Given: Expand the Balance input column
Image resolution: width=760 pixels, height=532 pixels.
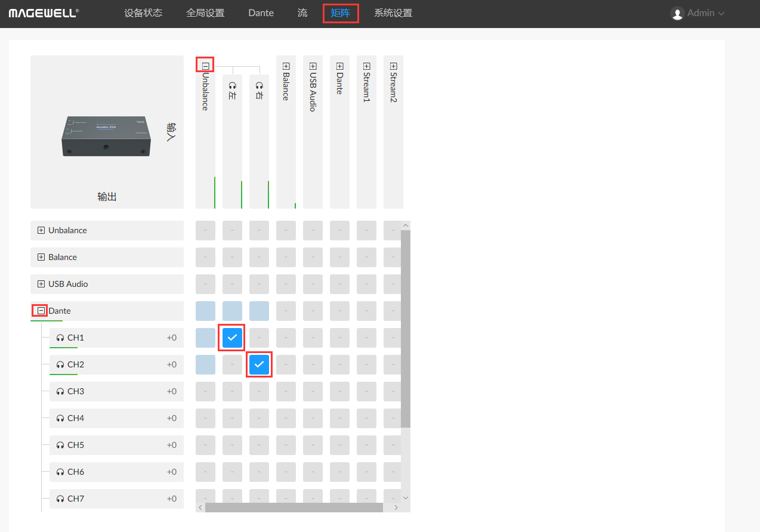Looking at the screenshot, I should pyautogui.click(x=286, y=66).
